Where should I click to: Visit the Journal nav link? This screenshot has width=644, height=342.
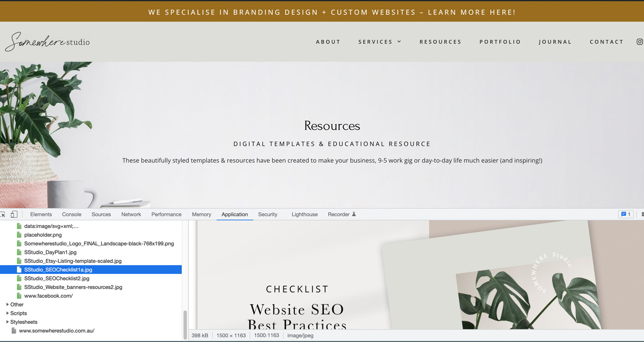[x=556, y=42]
